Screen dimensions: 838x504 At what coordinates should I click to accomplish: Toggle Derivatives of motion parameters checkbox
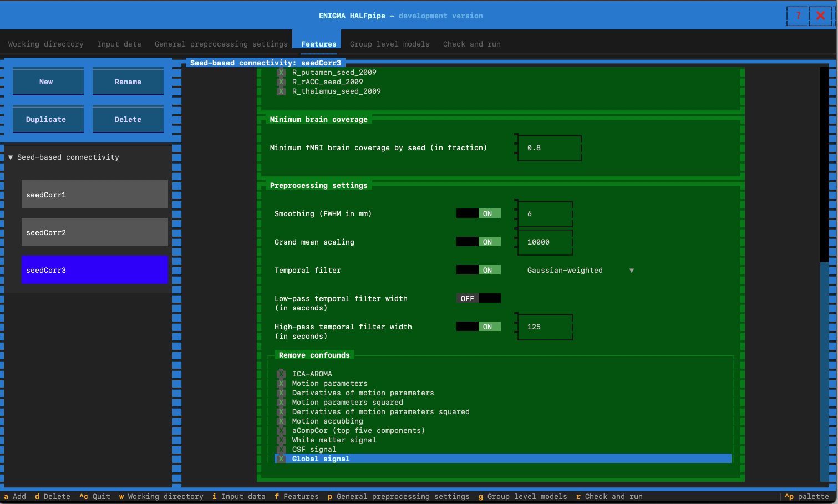[281, 393]
